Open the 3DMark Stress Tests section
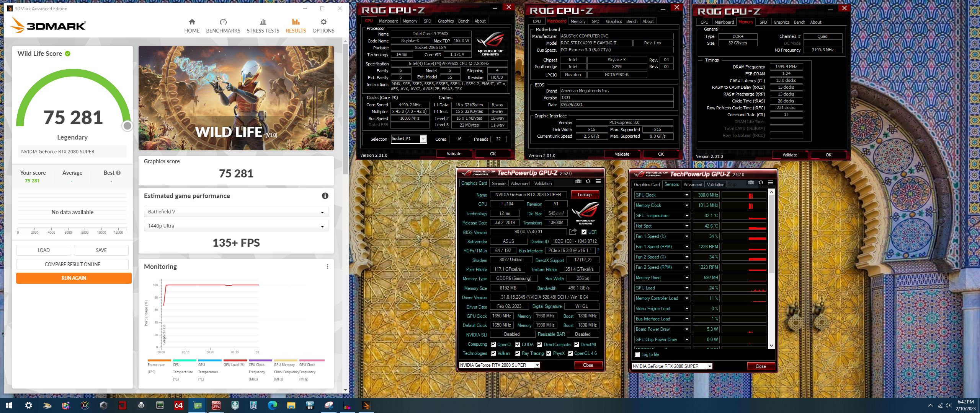 pos(263,26)
